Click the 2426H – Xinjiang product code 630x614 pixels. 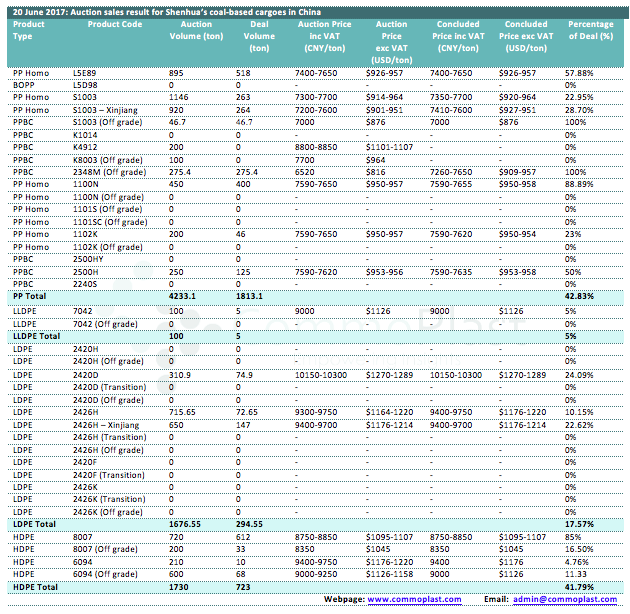tap(113, 425)
